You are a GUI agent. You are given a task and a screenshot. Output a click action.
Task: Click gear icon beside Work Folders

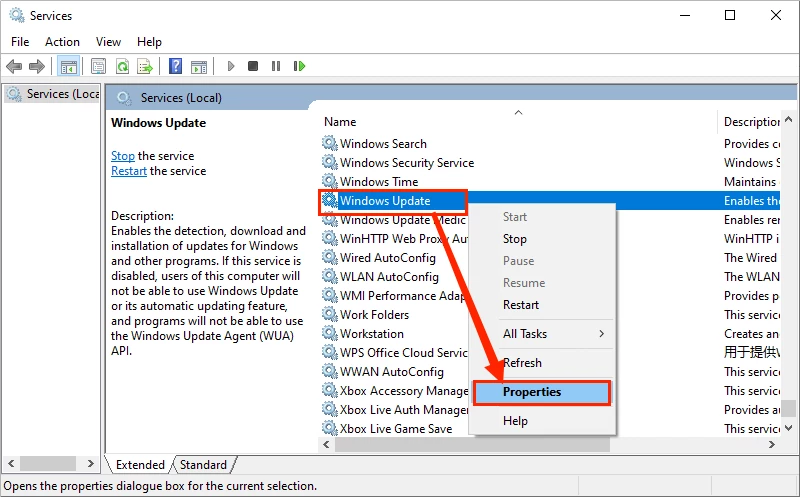(x=330, y=314)
